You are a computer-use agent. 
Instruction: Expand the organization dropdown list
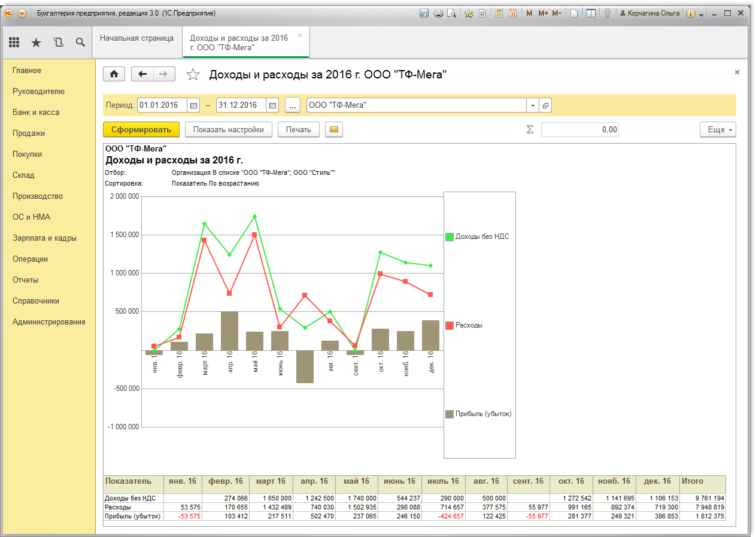coord(533,105)
